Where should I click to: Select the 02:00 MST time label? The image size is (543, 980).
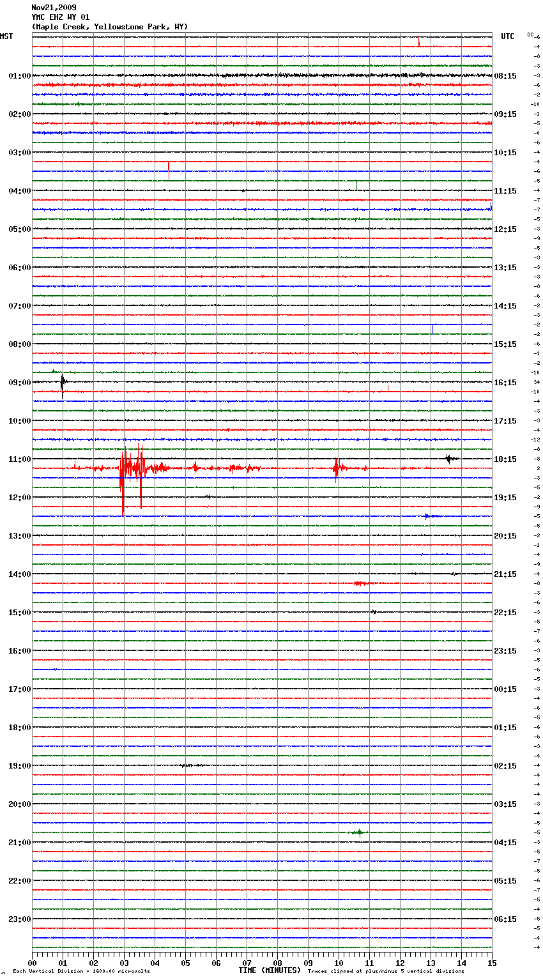point(20,114)
